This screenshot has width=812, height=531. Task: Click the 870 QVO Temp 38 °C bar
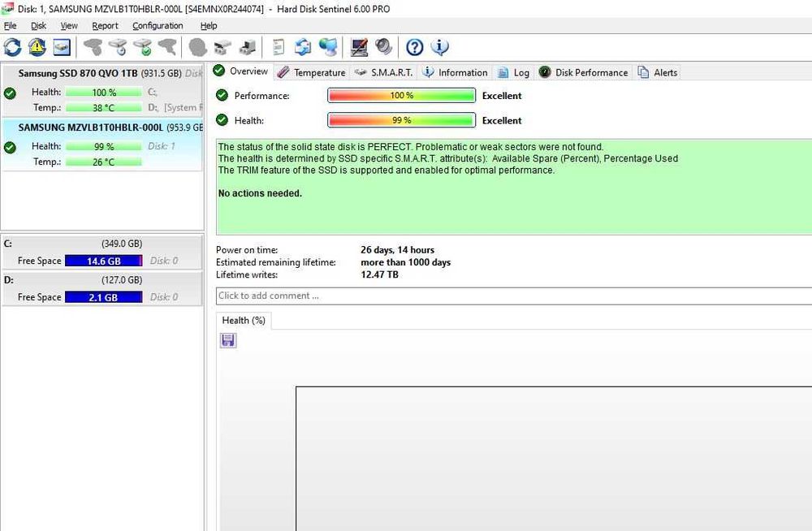pyautogui.click(x=104, y=108)
